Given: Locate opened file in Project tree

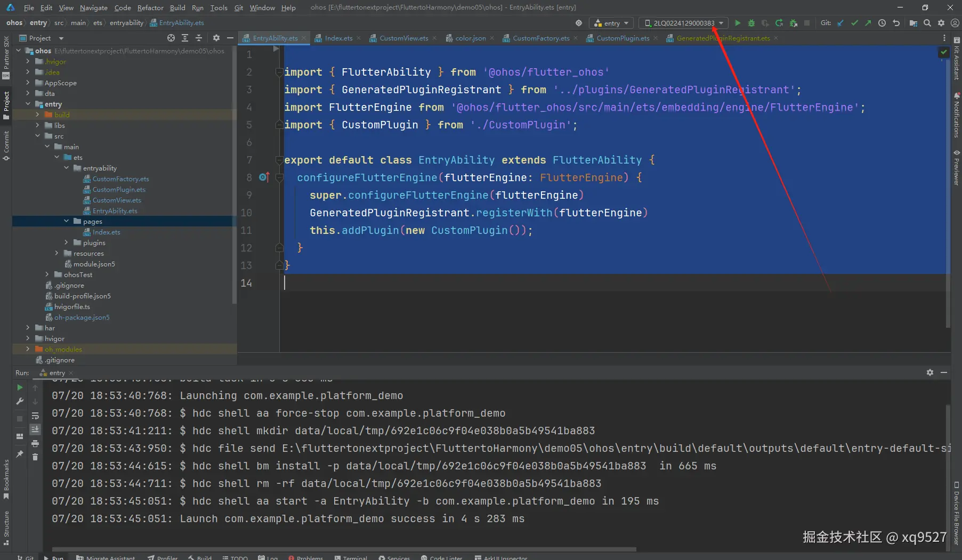Looking at the screenshot, I should pos(171,38).
